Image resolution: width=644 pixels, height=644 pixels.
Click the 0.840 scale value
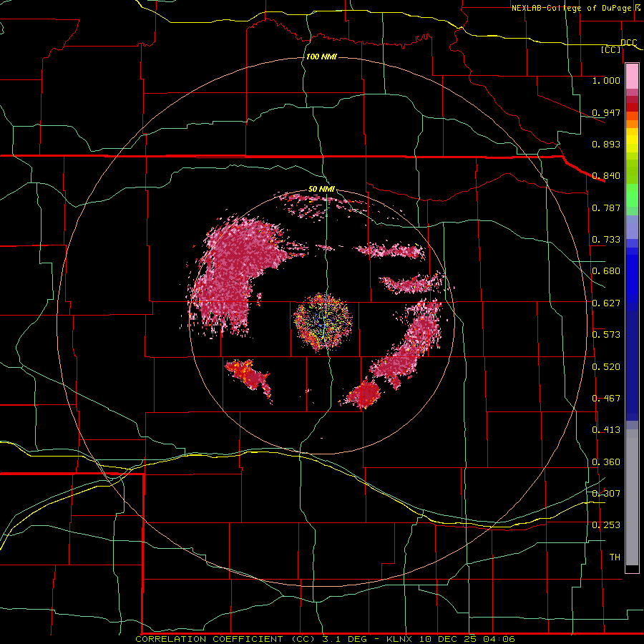pos(606,176)
